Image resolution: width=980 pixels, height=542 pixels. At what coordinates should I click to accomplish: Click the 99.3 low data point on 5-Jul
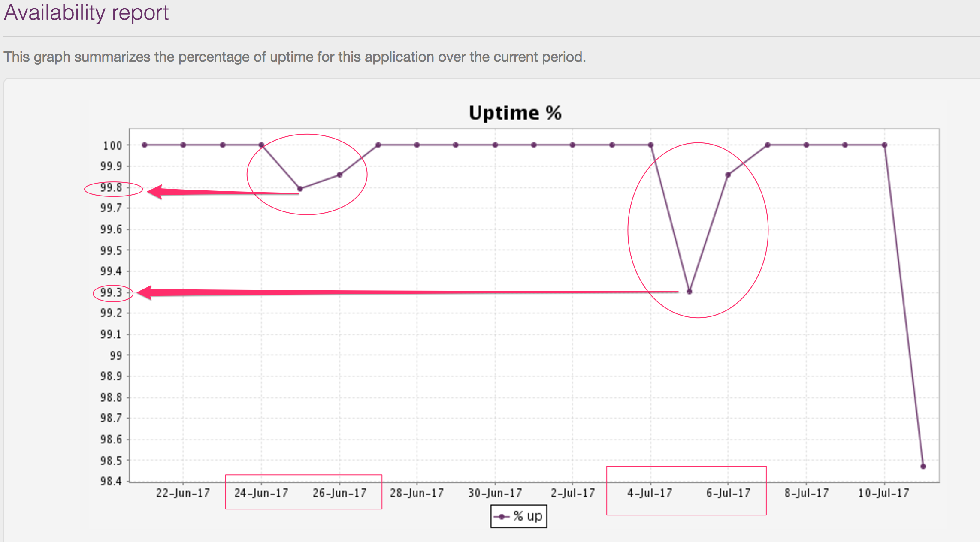689,292
